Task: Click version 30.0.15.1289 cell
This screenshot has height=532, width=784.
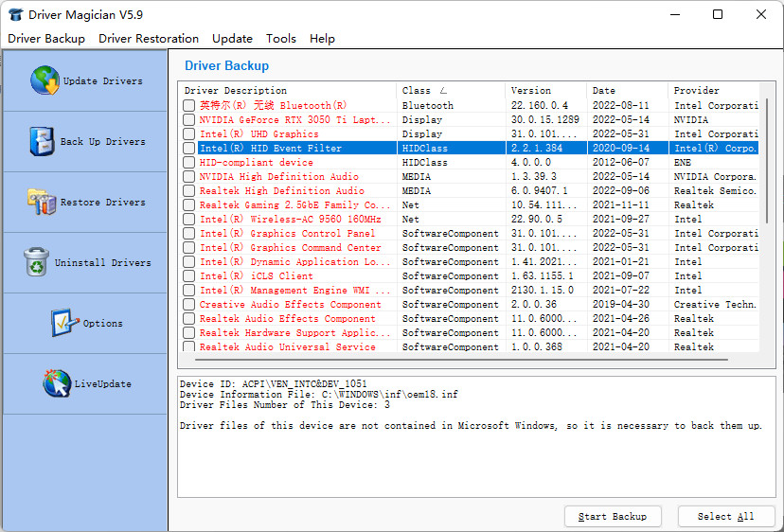Action: point(545,120)
